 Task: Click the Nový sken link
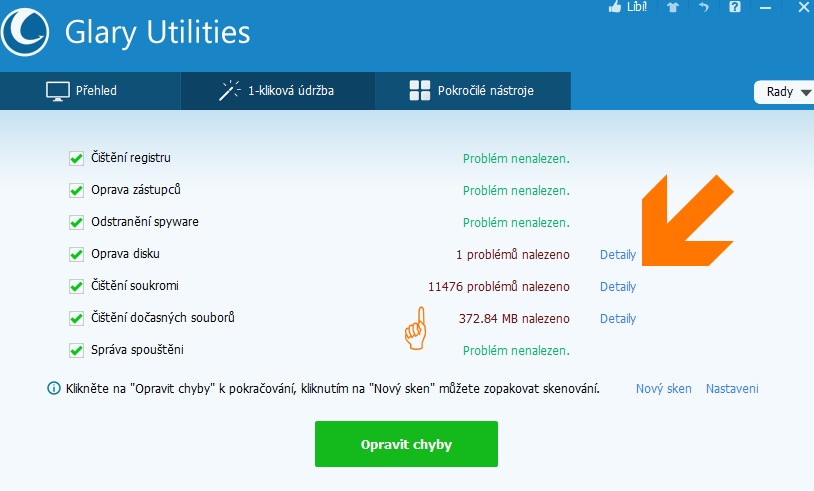pos(663,388)
